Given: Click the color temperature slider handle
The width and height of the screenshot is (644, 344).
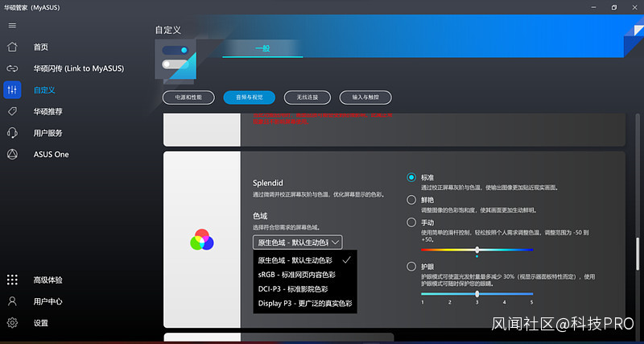Looking at the screenshot, I should point(477,250).
